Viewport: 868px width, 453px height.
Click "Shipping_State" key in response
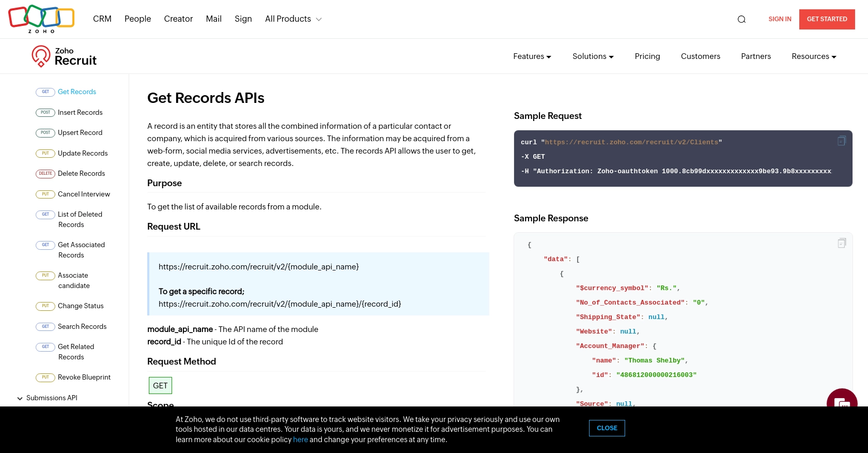click(608, 317)
